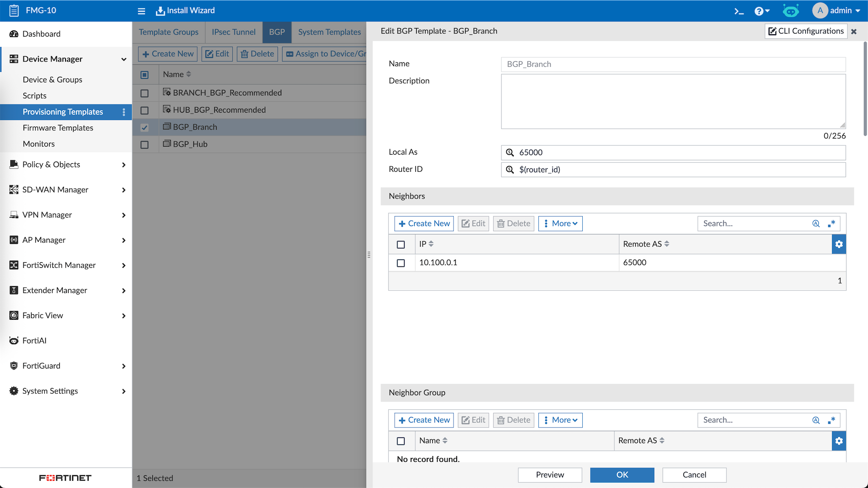Open the Neighbors More dropdown
Screen dimensions: 868x488
coord(560,223)
